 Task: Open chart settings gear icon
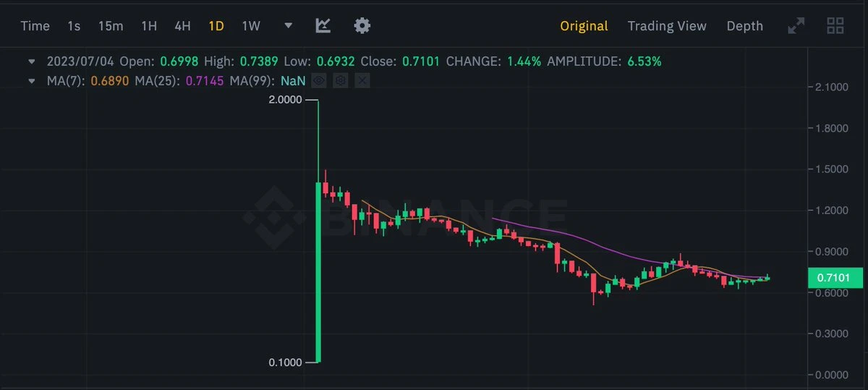[362, 26]
